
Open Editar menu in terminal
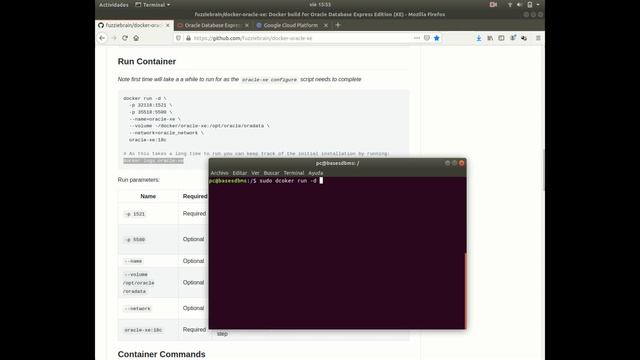(x=240, y=173)
